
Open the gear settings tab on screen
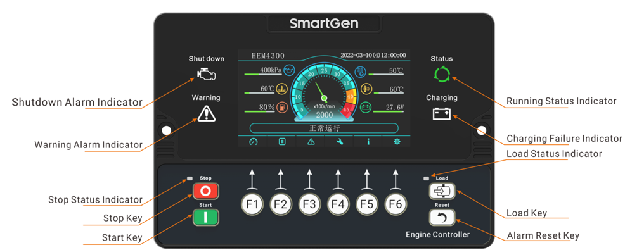pos(397,142)
